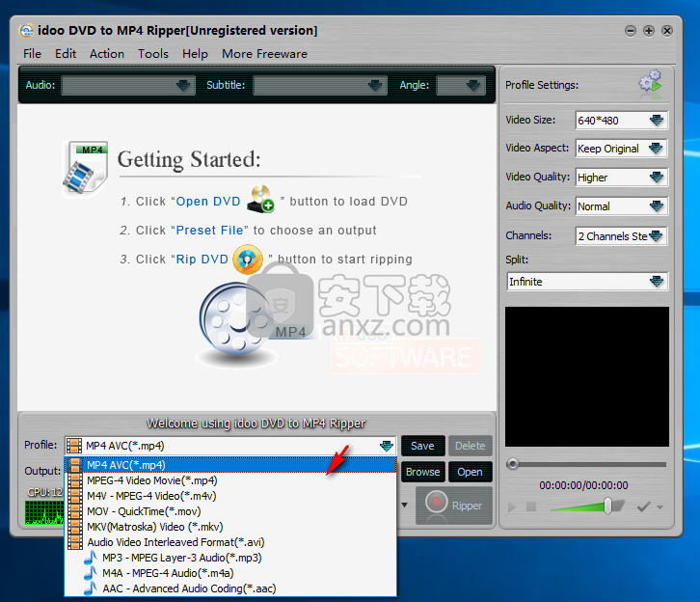700x602 pixels.
Task: Collapse the Profile combo box arrow
Action: click(387, 446)
